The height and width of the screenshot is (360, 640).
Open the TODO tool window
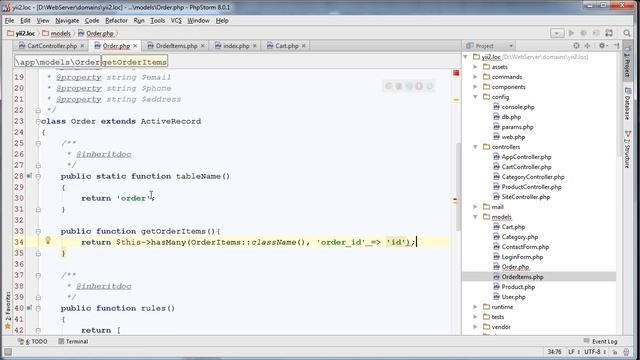(x=33, y=341)
